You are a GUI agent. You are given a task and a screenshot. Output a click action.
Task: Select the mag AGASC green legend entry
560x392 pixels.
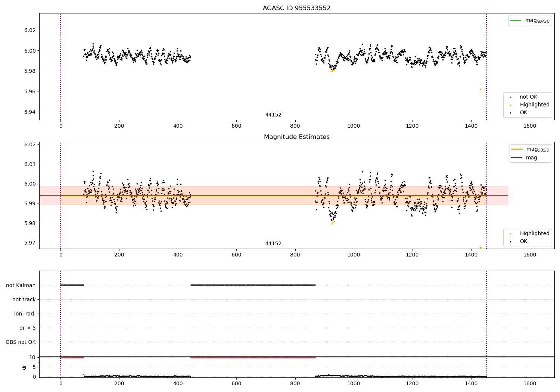pyautogui.click(x=530, y=21)
